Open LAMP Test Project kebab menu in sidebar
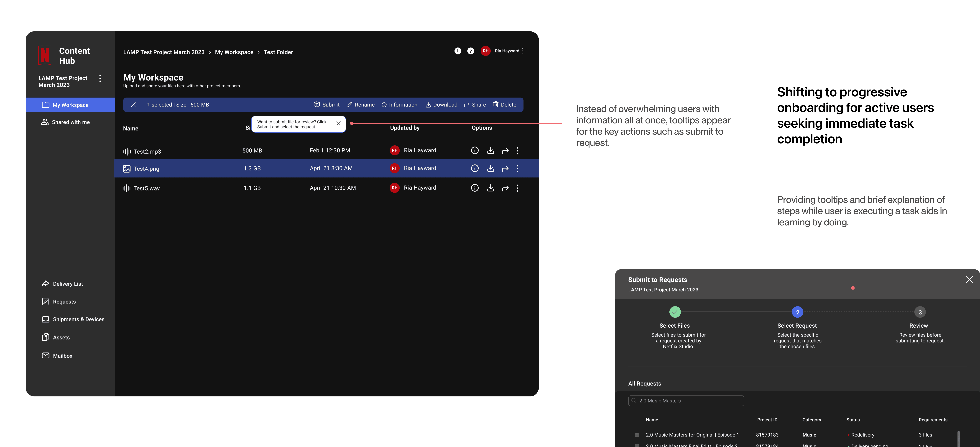The width and height of the screenshot is (980, 447). (100, 78)
